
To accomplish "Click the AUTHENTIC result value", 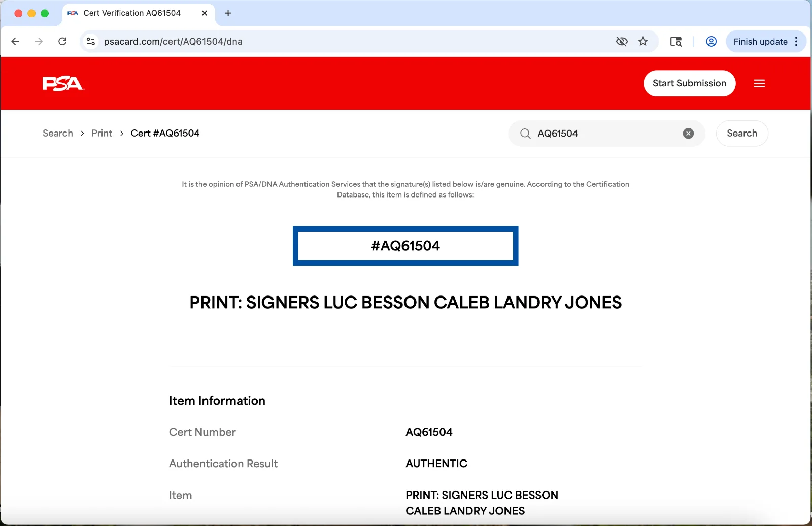I will point(436,464).
